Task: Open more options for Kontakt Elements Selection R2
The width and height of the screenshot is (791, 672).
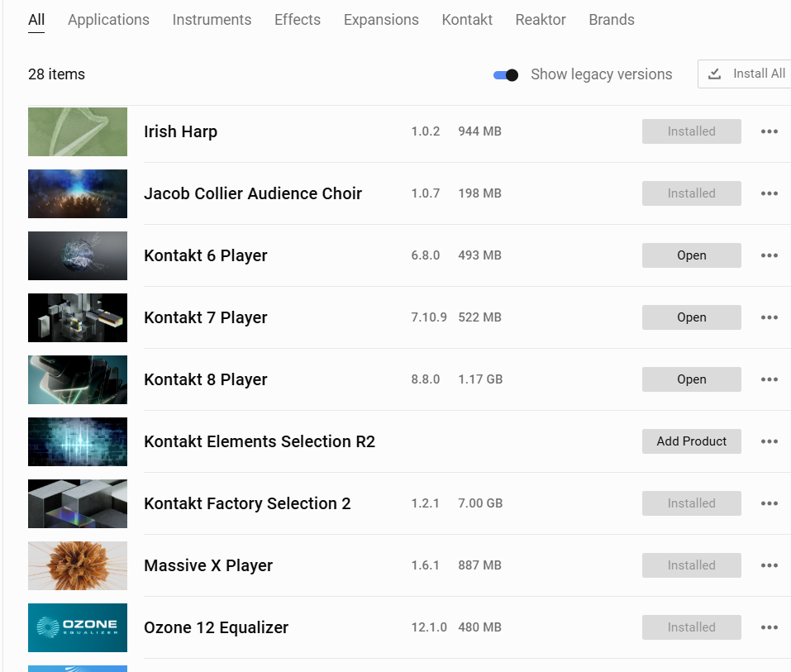Action: click(x=769, y=442)
